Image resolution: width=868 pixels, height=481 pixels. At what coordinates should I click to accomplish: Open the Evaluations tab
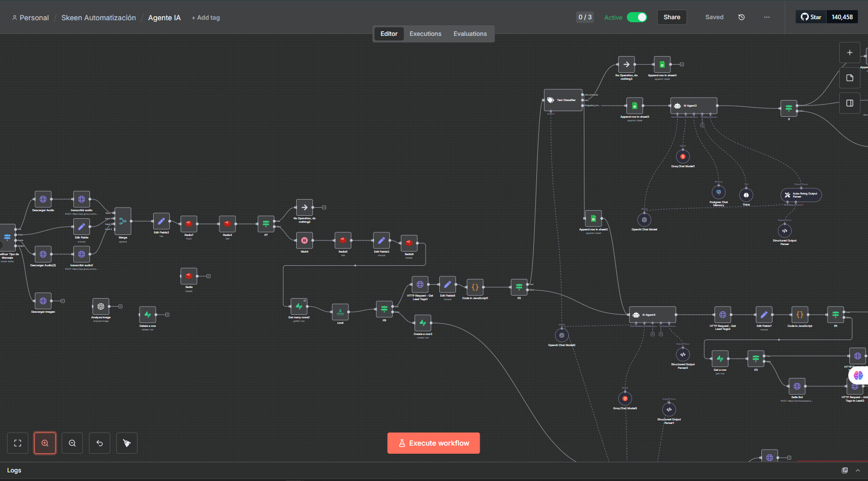(470, 34)
